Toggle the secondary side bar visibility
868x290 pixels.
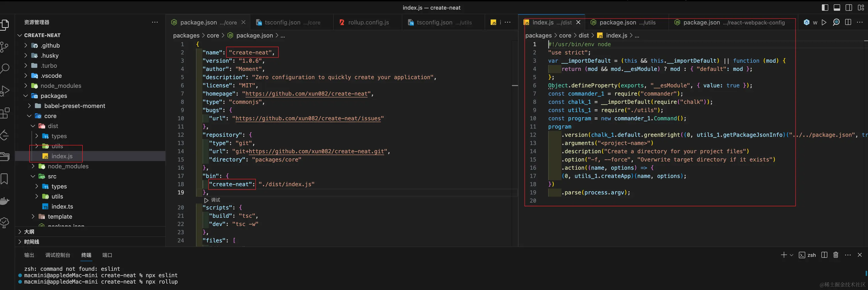(x=849, y=7)
